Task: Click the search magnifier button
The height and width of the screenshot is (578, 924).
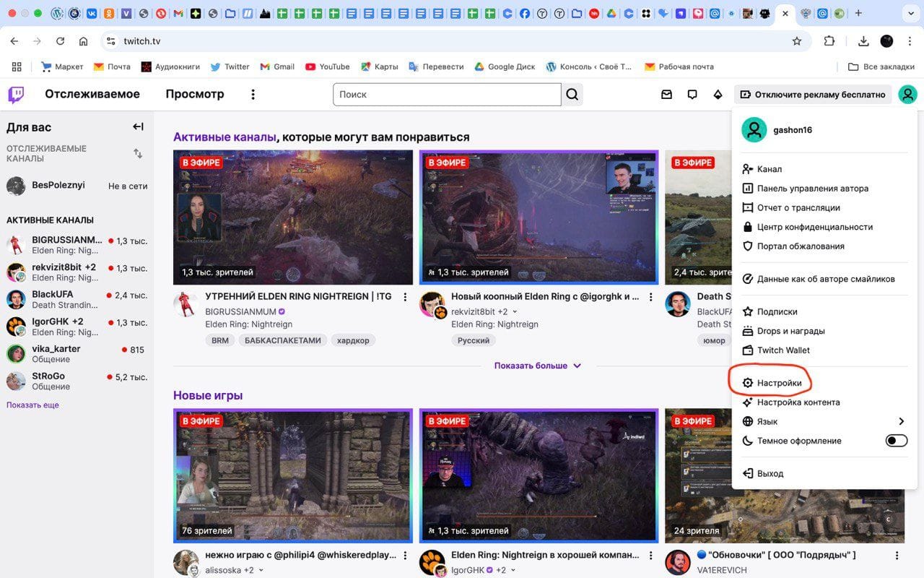Action: 572,95
